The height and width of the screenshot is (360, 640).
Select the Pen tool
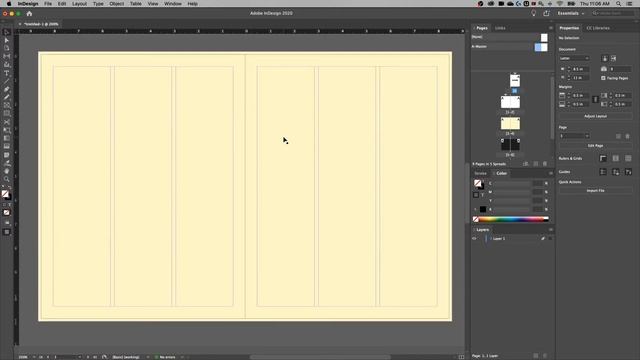click(x=7, y=89)
